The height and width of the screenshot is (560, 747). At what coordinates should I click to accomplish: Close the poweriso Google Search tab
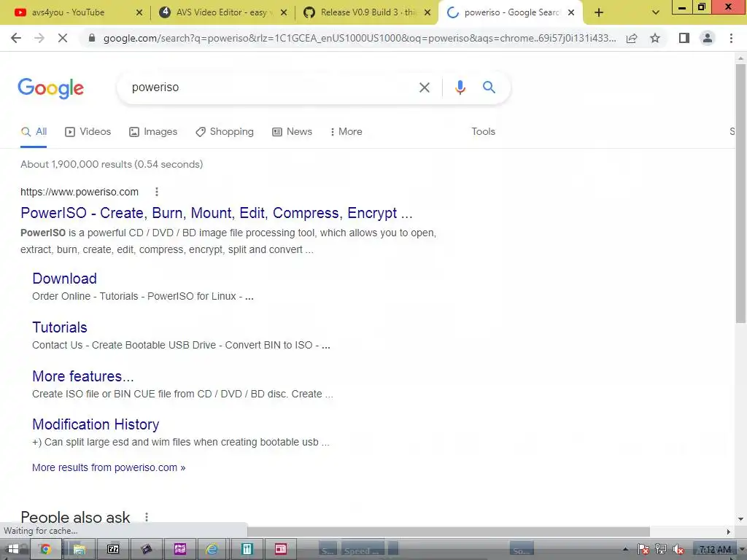(x=571, y=12)
